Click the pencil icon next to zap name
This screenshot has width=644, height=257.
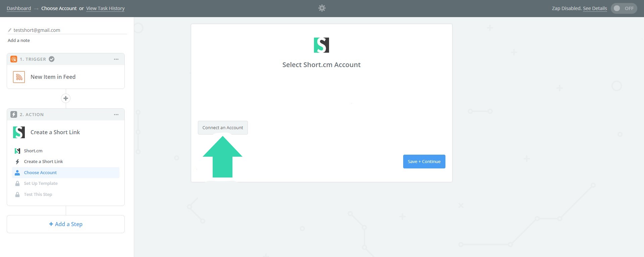pos(10,30)
